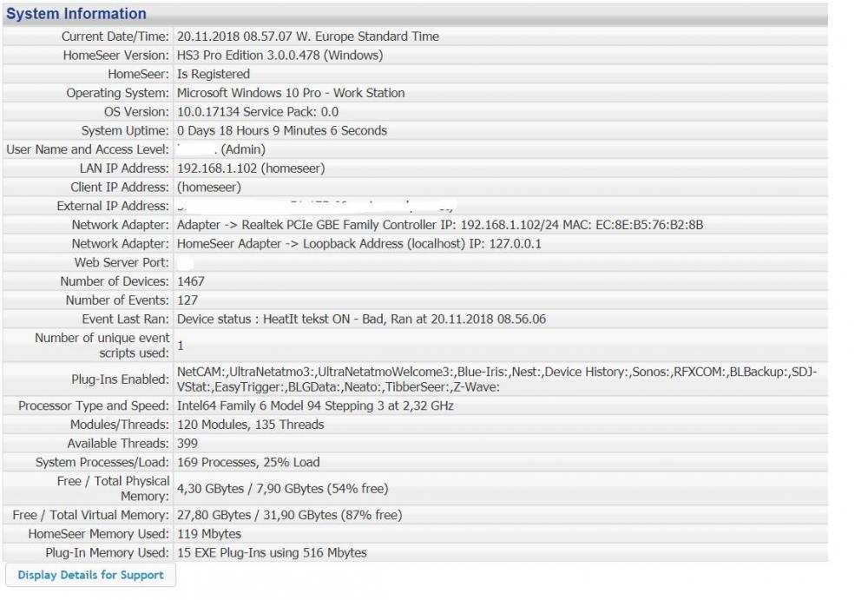Viewport: 868px width, 600px height.
Task: Click the Number of Devices value 1467
Action: click(x=191, y=281)
